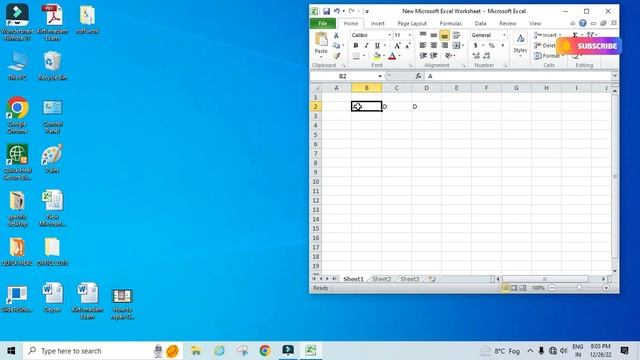
Task: Click the Paste clipboard icon
Action: [x=321, y=40]
